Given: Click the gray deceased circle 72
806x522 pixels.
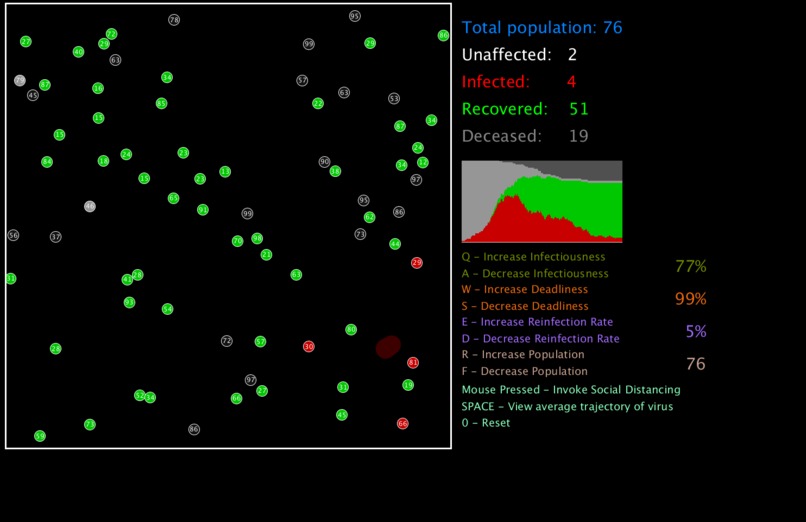Looking at the screenshot, I should point(227,341).
